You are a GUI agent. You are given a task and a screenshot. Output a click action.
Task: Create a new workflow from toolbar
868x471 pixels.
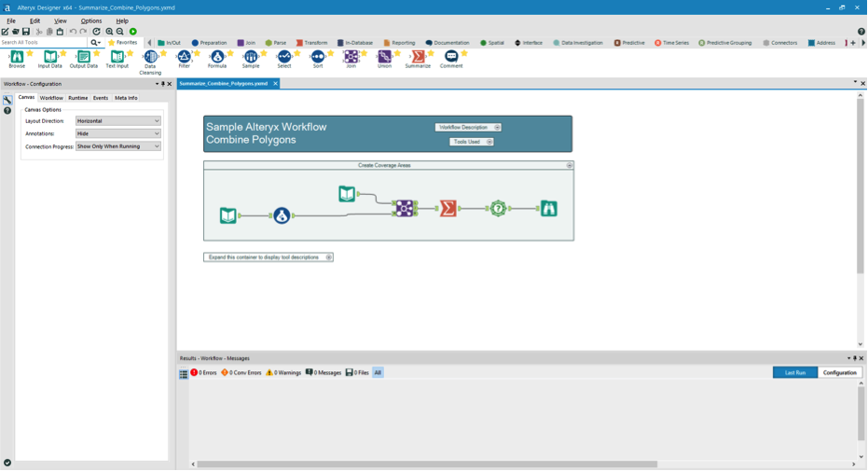[x=5, y=32]
